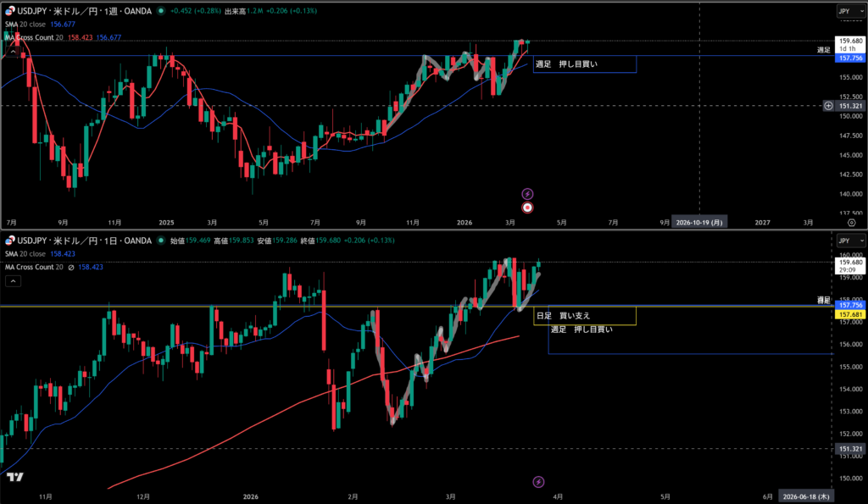This screenshot has width=868, height=504.
Task: Click the TradingView logo in the daily chart
Action: (x=14, y=478)
